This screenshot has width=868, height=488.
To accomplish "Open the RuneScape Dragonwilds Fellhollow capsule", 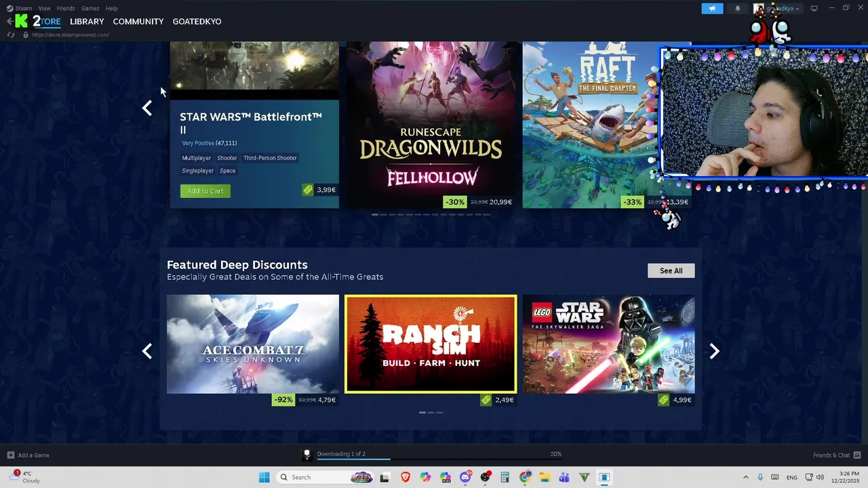I will (431, 125).
